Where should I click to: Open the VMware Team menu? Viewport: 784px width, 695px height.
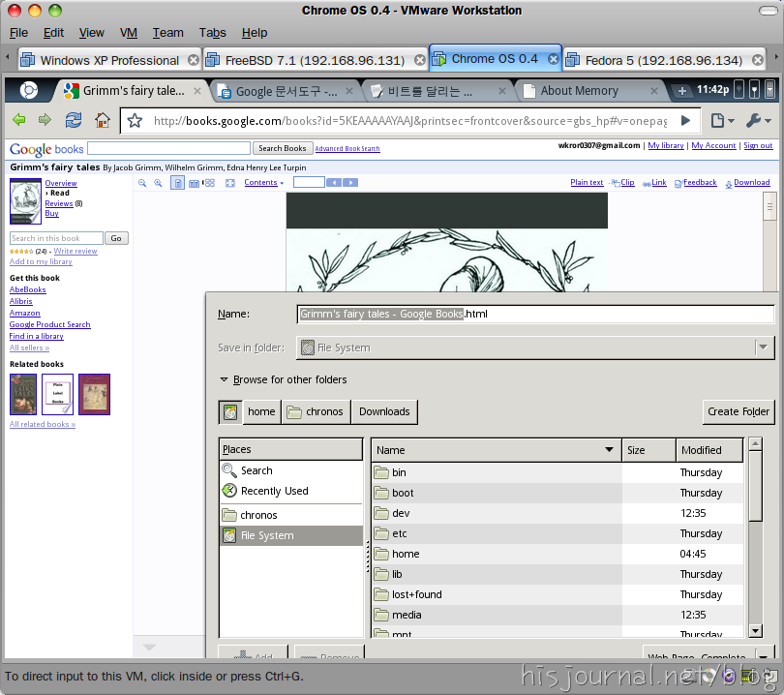click(x=168, y=33)
